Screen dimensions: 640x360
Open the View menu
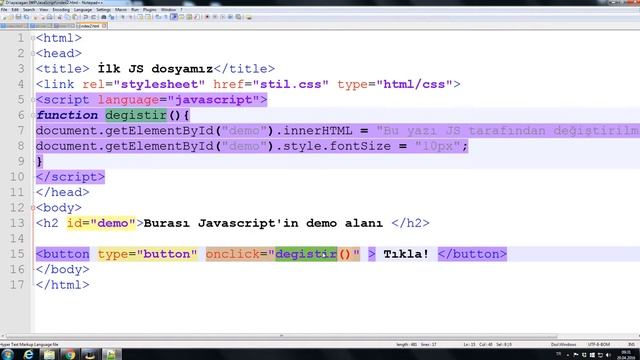(x=44, y=10)
